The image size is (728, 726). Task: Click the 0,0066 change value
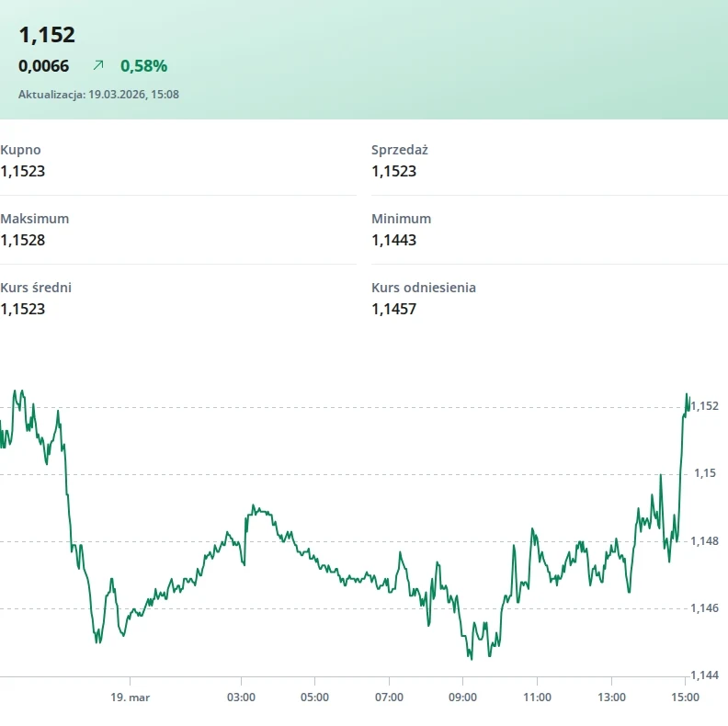point(44,65)
